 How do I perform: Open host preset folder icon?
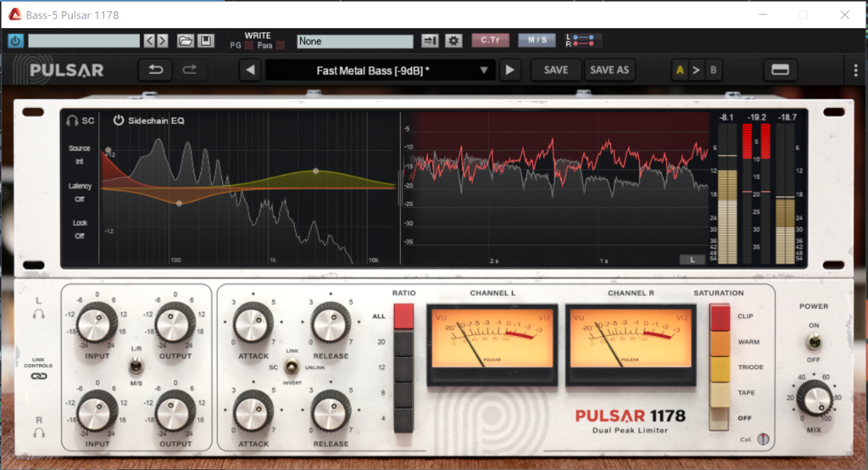coord(186,41)
